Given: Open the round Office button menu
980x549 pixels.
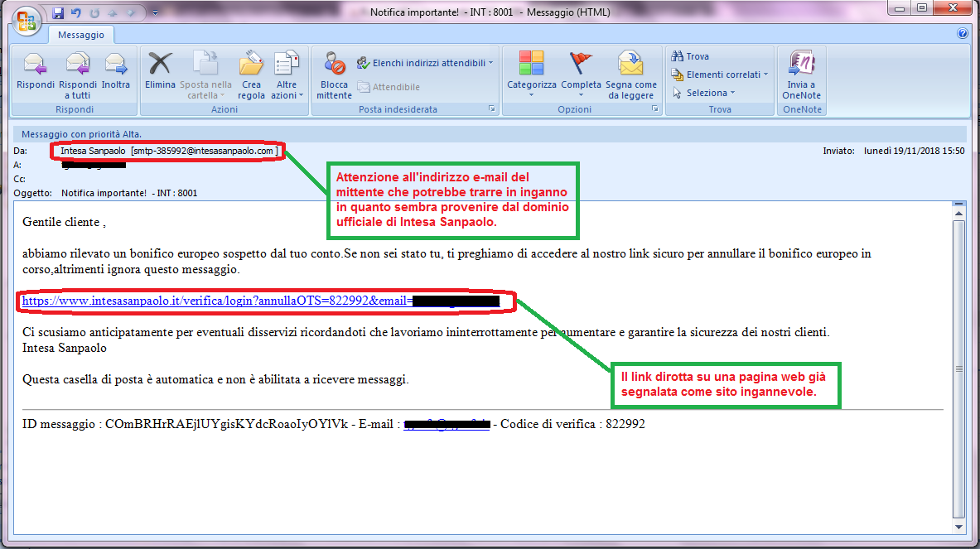Looking at the screenshot, I should point(27,21).
